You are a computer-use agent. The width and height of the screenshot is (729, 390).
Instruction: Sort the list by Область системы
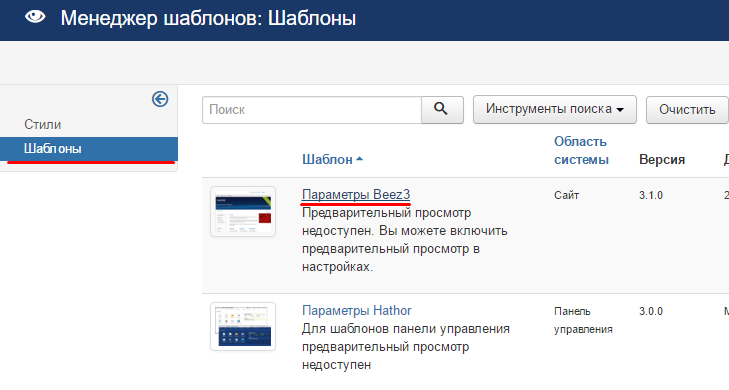tap(581, 151)
